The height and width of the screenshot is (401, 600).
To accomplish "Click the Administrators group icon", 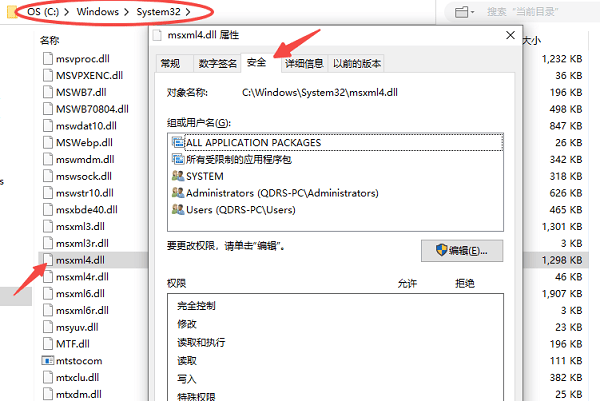I will coord(178,193).
